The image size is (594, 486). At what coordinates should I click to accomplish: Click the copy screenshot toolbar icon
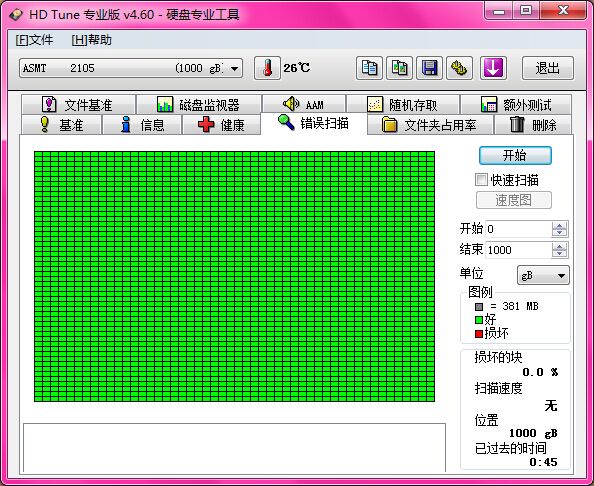click(400, 68)
